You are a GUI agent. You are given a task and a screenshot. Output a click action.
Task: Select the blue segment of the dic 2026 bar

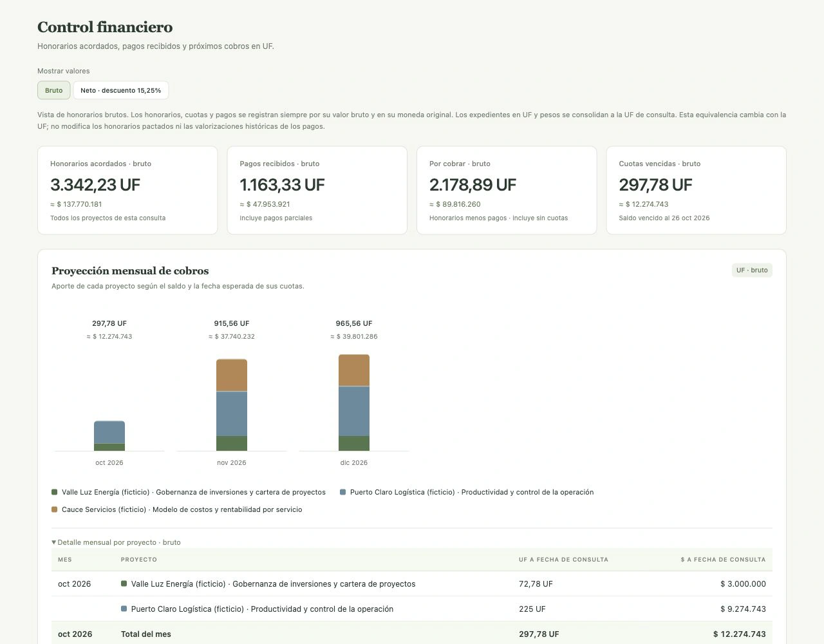point(354,411)
